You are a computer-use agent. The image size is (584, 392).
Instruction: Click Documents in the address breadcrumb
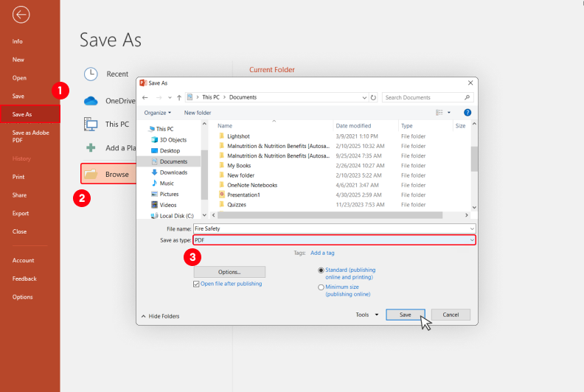tap(243, 97)
